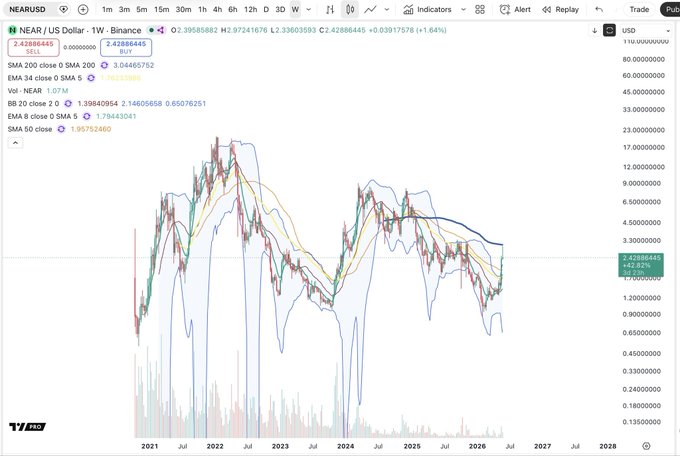Image resolution: width=680 pixels, height=456 pixels.
Task: Click the 0.00000000 spread value
Action: 80,47
